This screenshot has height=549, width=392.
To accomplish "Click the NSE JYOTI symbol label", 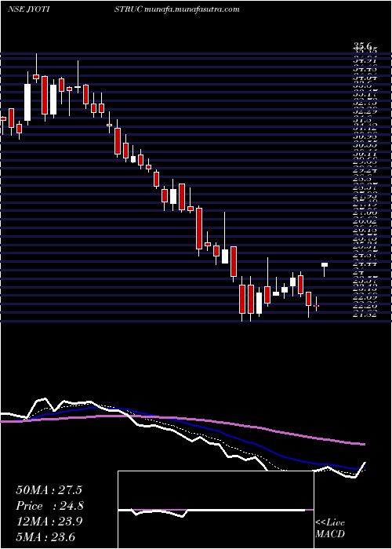I will click(29, 9).
